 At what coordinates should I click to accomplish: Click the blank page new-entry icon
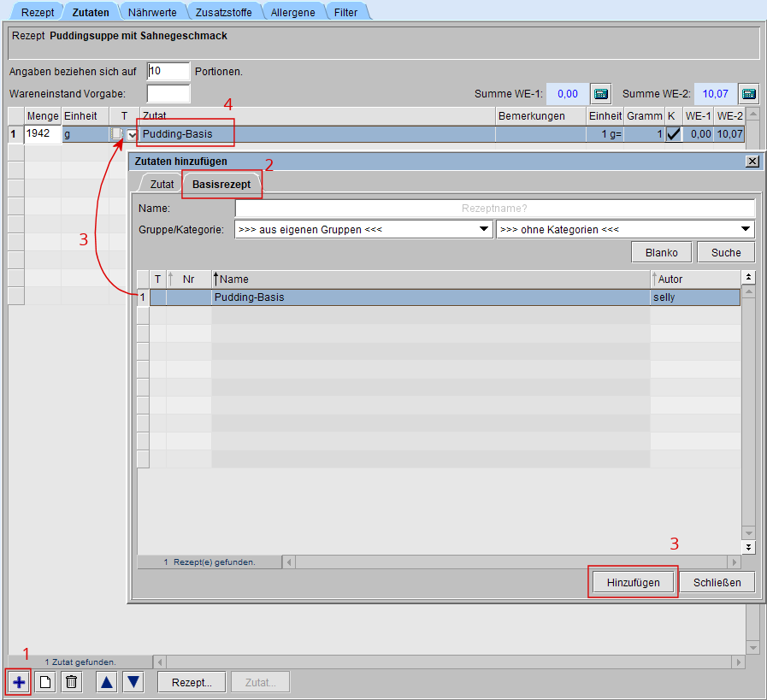[45, 681]
